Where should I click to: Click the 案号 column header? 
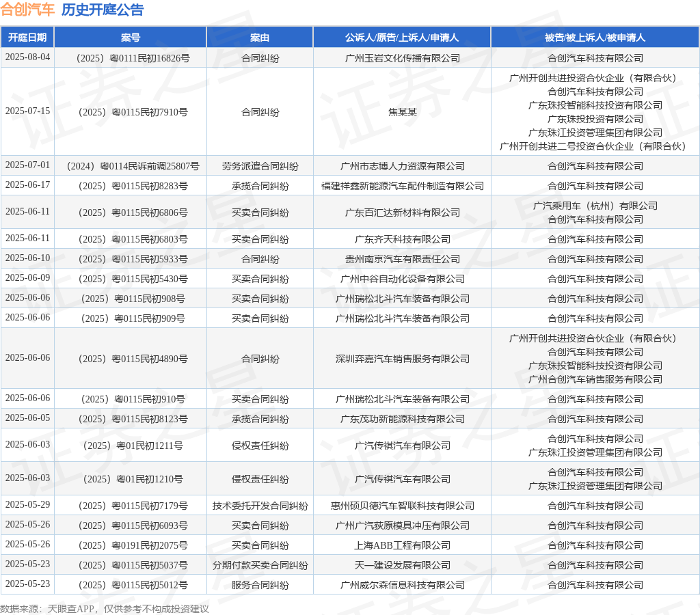click(131, 38)
